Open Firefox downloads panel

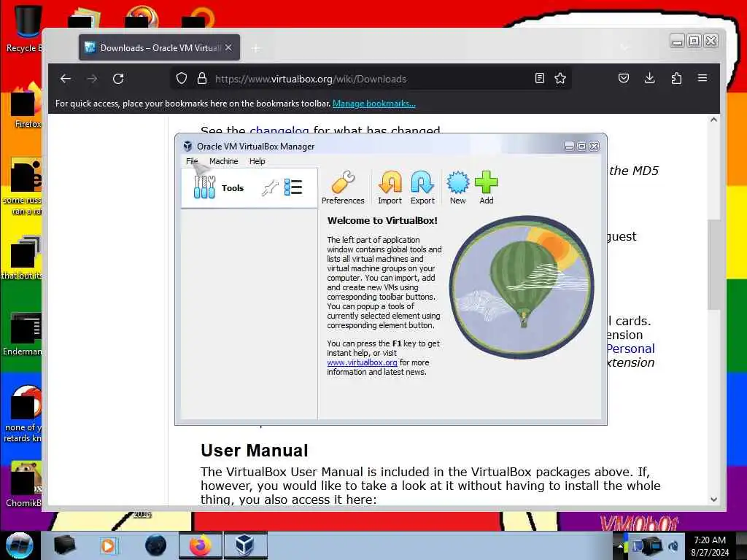point(650,78)
